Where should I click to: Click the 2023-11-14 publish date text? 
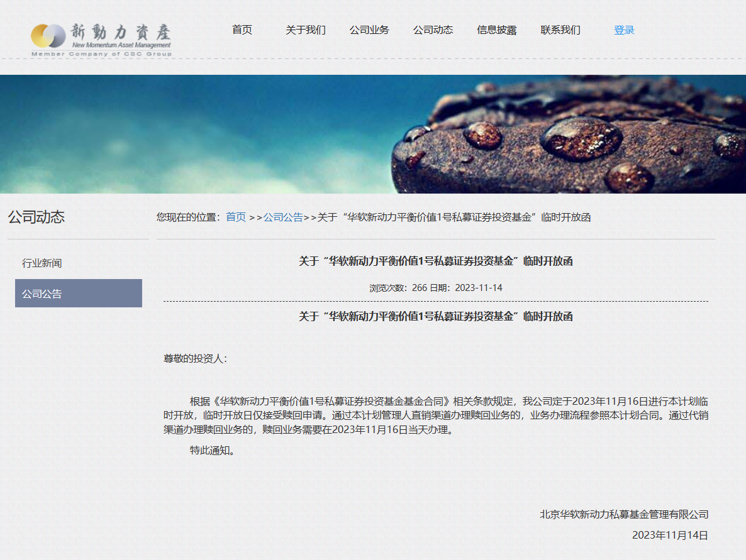478,288
